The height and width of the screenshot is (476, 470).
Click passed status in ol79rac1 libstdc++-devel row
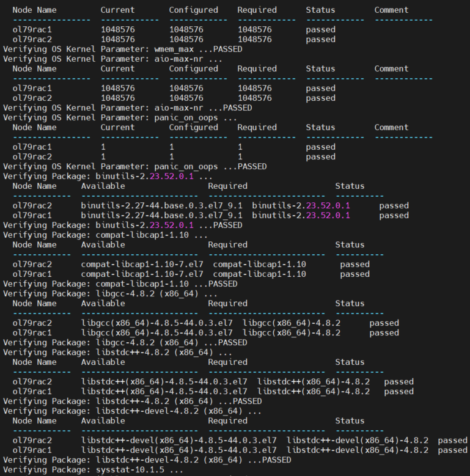click(452, 450)
